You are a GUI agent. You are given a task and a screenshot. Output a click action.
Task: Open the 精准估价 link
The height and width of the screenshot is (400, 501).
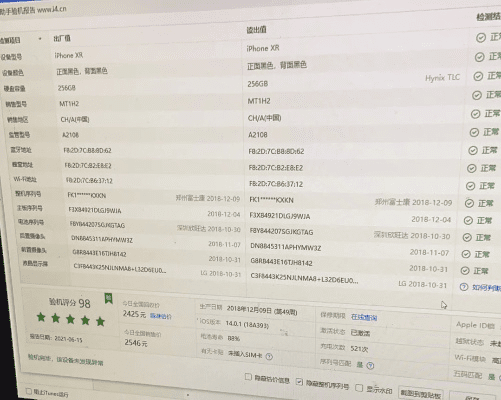(x=161, y=316)
